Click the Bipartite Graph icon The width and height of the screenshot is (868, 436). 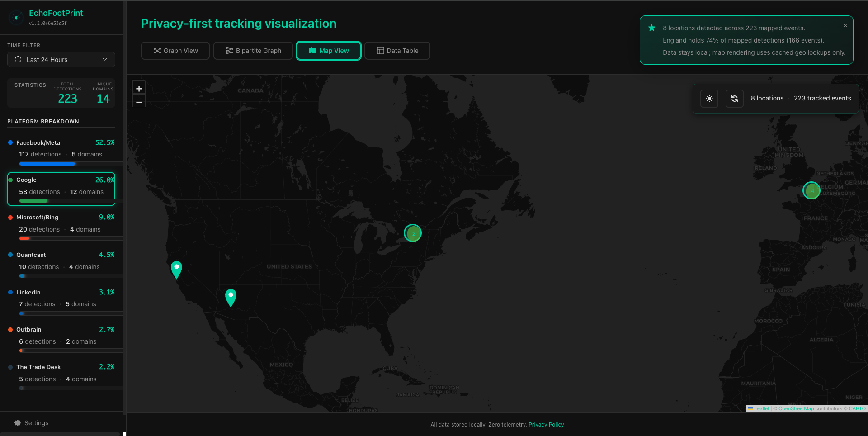pyautogui.click(x=229, y=51)
